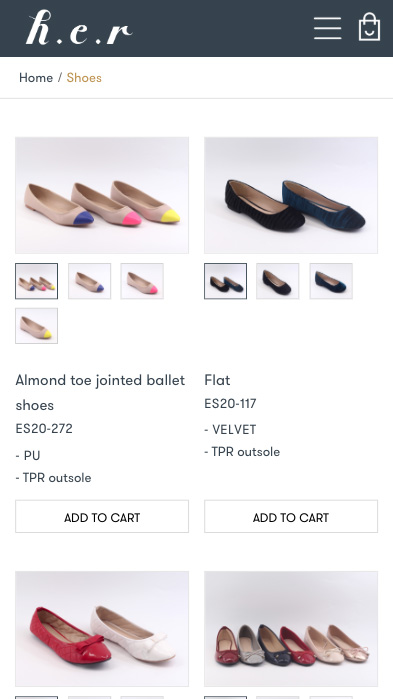Image resolution: width=393 pixels, height=699 pixels.
Task: Select the black and teal pair thumbnail
Action: click(x=225, y=281)
